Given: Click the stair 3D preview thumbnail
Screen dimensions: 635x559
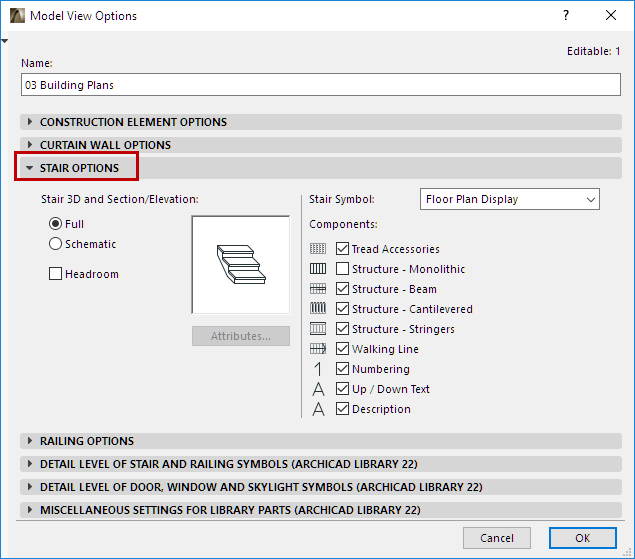Looking at the screenshot, I should pyautogui.click(x=241, y=265).
